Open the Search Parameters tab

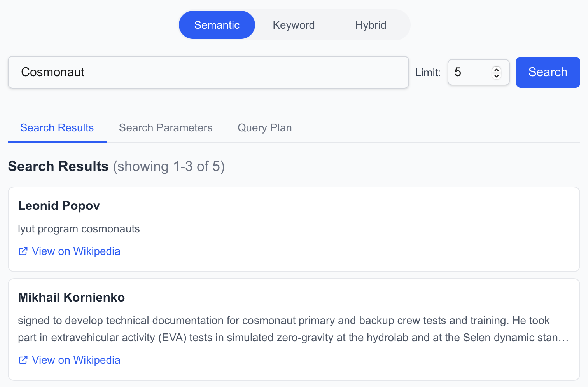[x=166, y=127]
